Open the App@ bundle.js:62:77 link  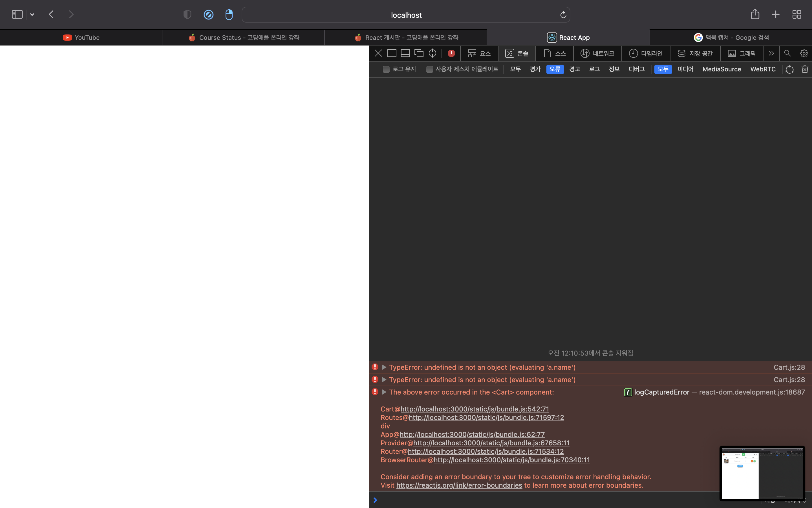[x=472, y=434]
